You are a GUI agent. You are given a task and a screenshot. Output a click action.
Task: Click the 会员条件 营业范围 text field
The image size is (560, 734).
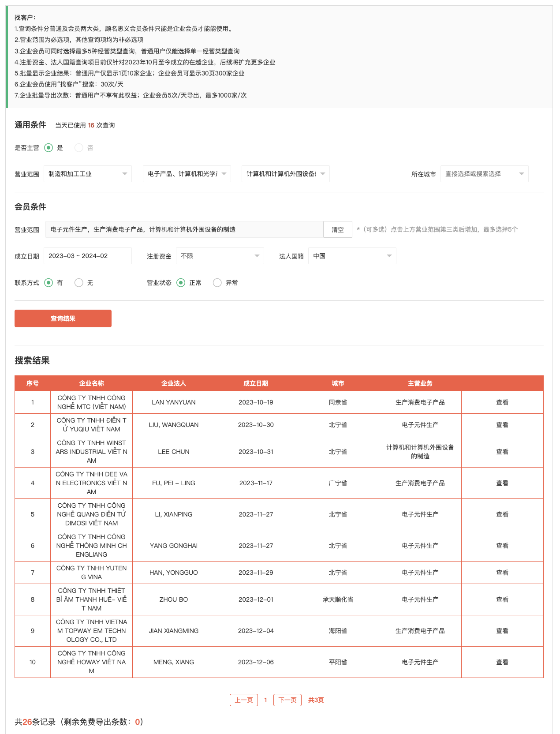pos(184,229)
